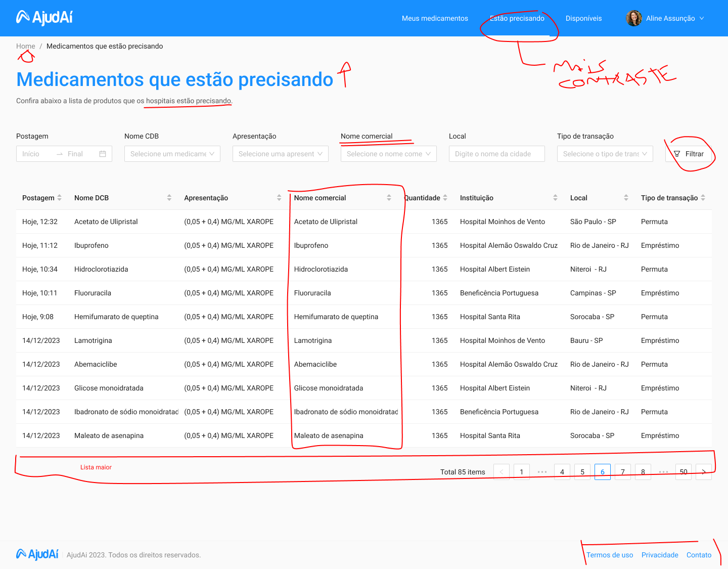Sort by Instituição column sort arrows
Screen dimensions: 728x569
(555, 198)
